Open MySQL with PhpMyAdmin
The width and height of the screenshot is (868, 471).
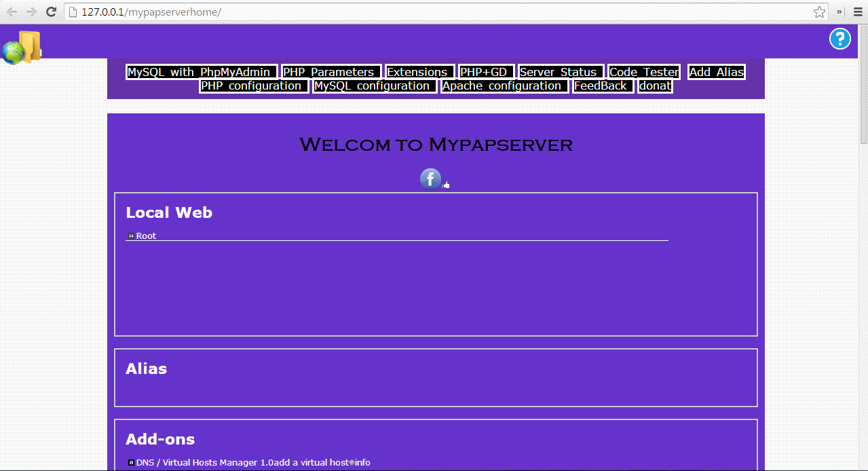(x=202, y=72)
